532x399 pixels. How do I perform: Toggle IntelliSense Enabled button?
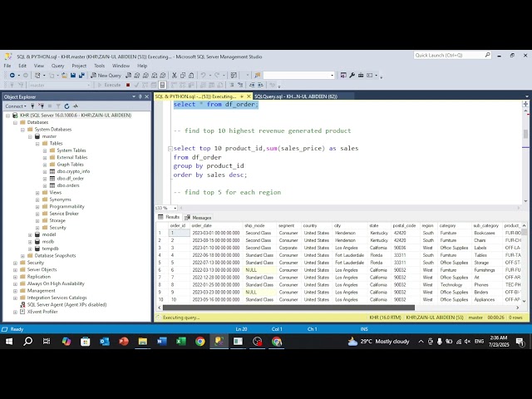click(x=163, y=85)
